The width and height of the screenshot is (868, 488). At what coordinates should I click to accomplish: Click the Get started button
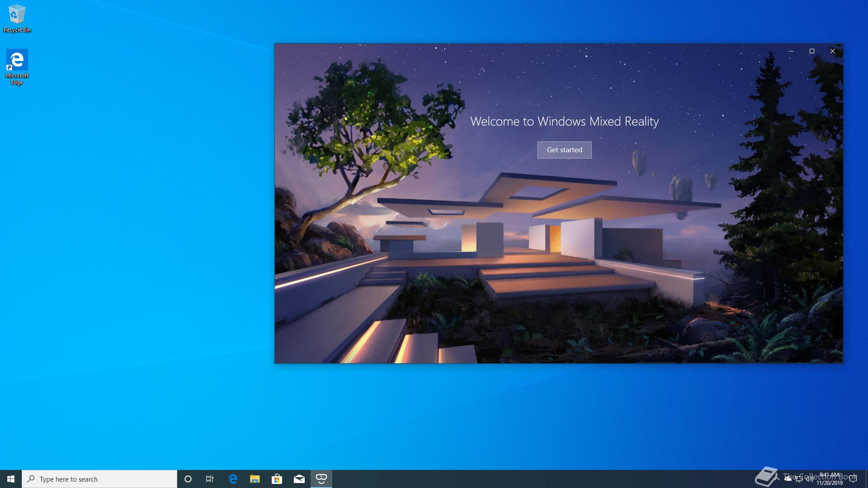point(564,150)
